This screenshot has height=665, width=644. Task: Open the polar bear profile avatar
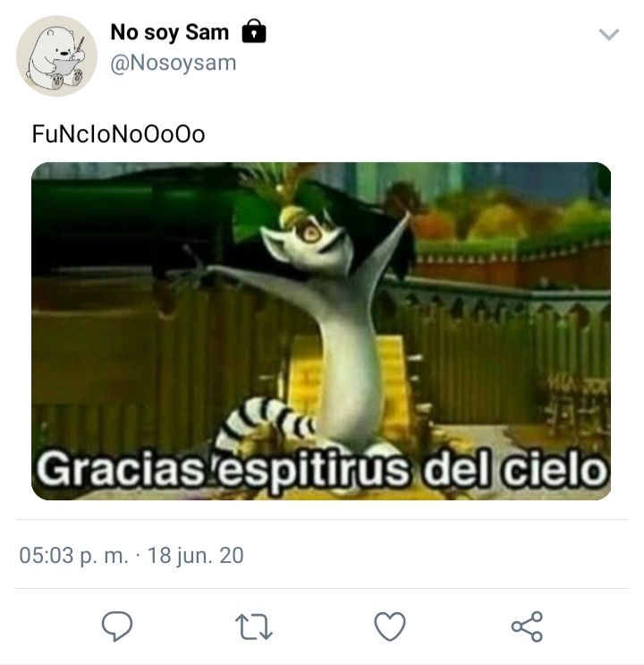tap(57, 56)
